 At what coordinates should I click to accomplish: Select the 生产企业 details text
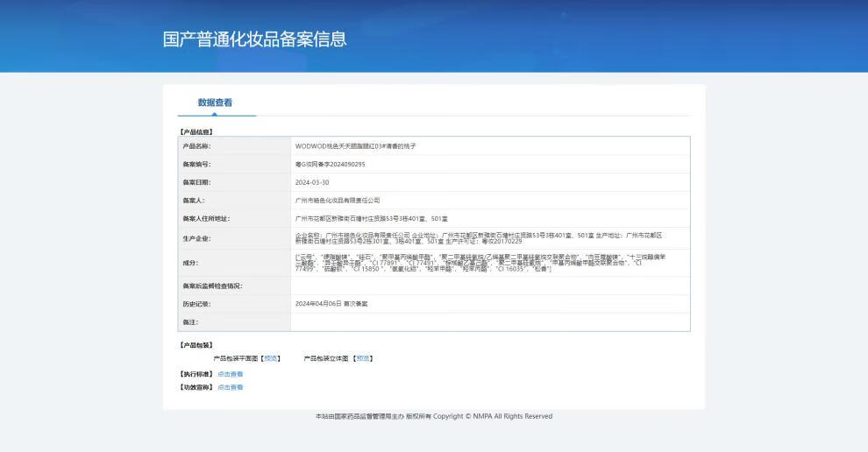tap(479, 238)
